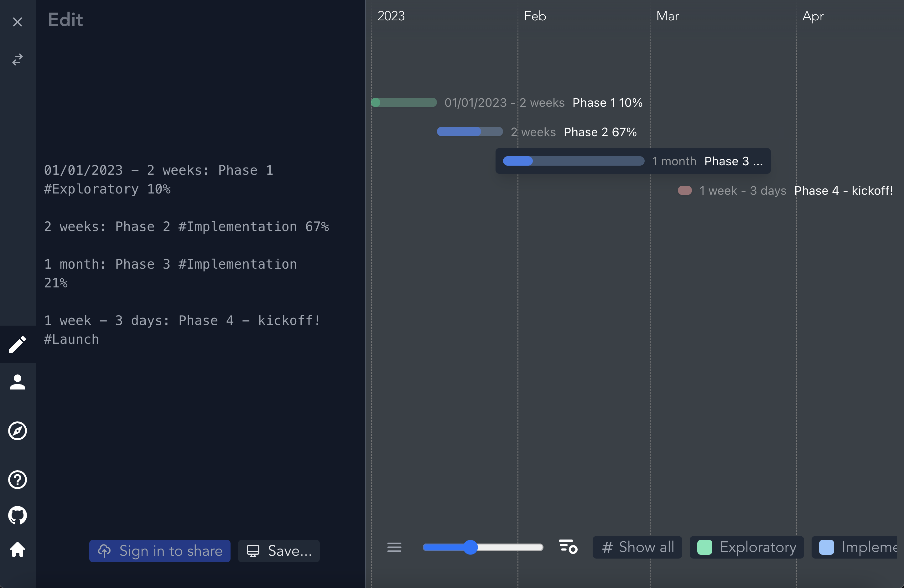Select the Phase 3 timeline bar
Screen dimensions: 904x588
[573, 161]
